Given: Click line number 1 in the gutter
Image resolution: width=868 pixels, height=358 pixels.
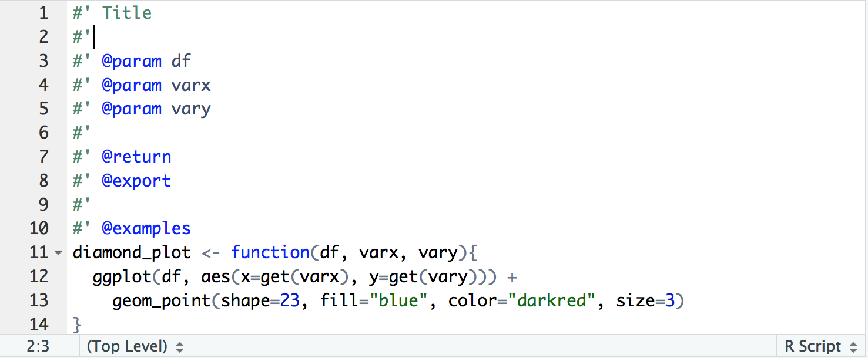Looking at the screenshot, I should [x=43, y=13].
